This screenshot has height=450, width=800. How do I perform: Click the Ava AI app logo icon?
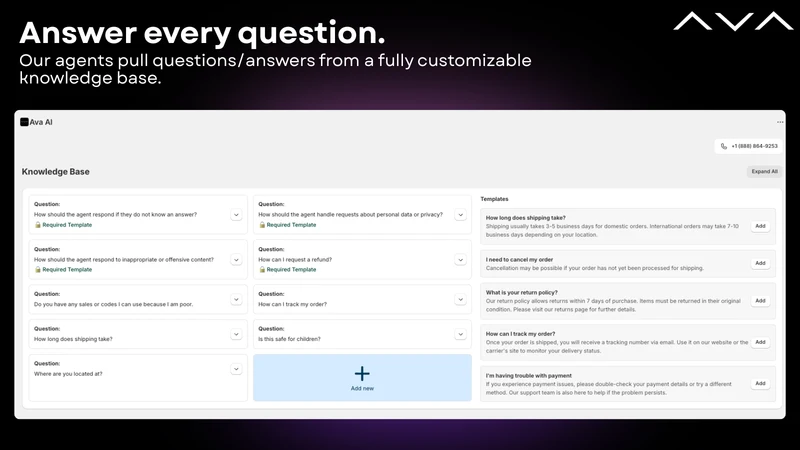click(x=24, y=122)
